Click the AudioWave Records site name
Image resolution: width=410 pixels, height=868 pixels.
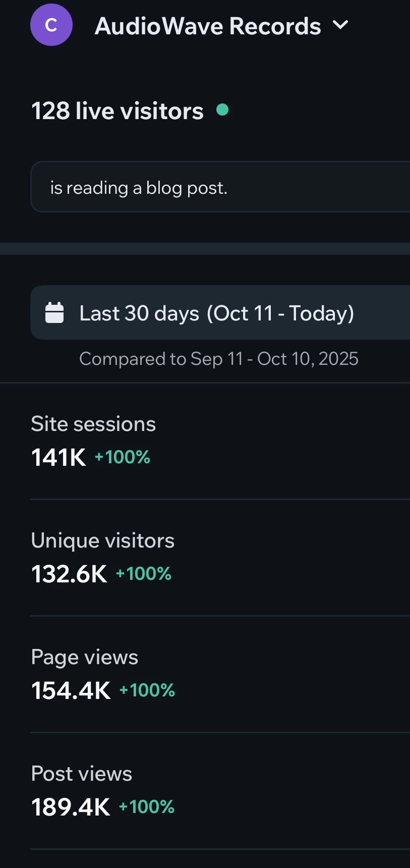(207, 25)
